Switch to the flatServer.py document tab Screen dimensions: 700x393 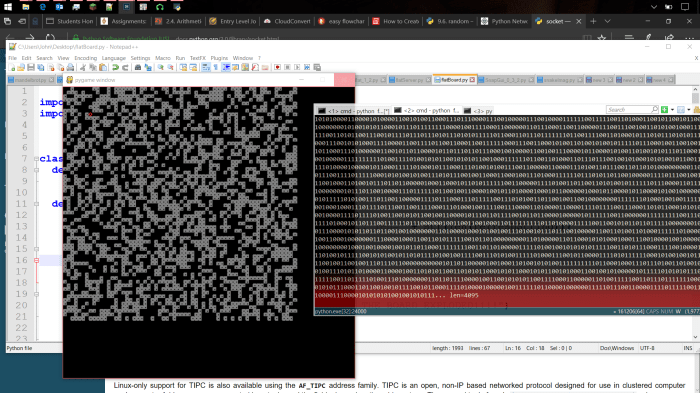409,80
